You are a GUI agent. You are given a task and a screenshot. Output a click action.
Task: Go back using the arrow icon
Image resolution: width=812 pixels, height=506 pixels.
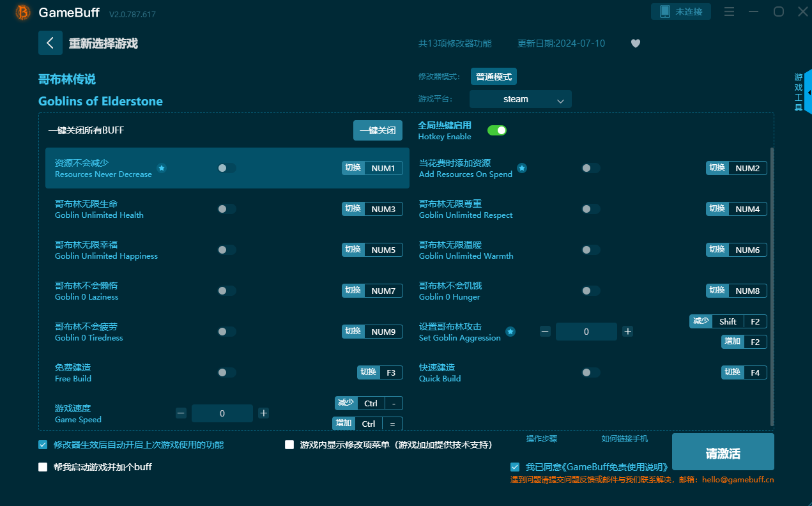50,43
